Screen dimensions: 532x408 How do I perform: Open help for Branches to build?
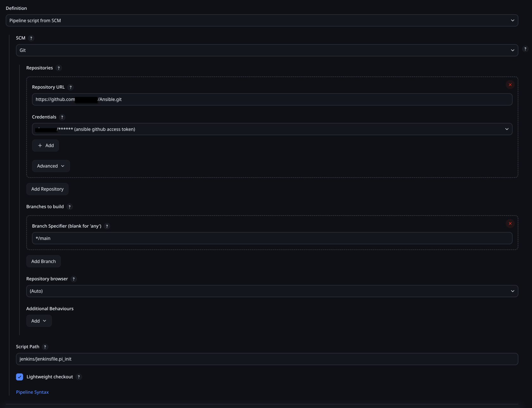click(70, 207)
